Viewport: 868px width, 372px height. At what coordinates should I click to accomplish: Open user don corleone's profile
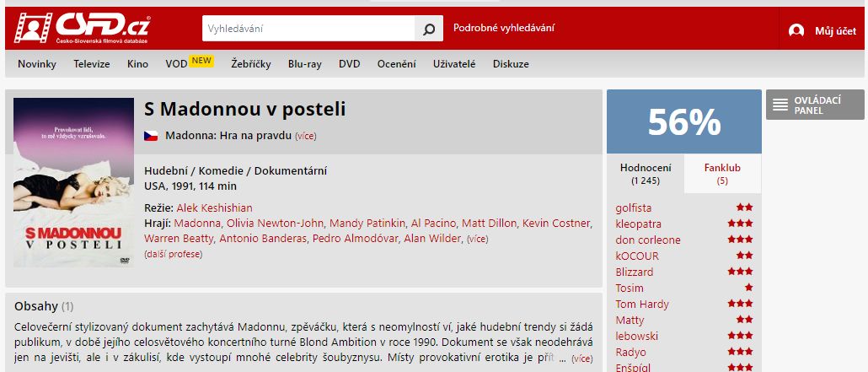pos(648,240)
